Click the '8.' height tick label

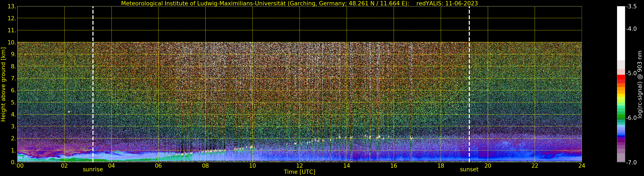pyautogui.click(x=13, y=66)
